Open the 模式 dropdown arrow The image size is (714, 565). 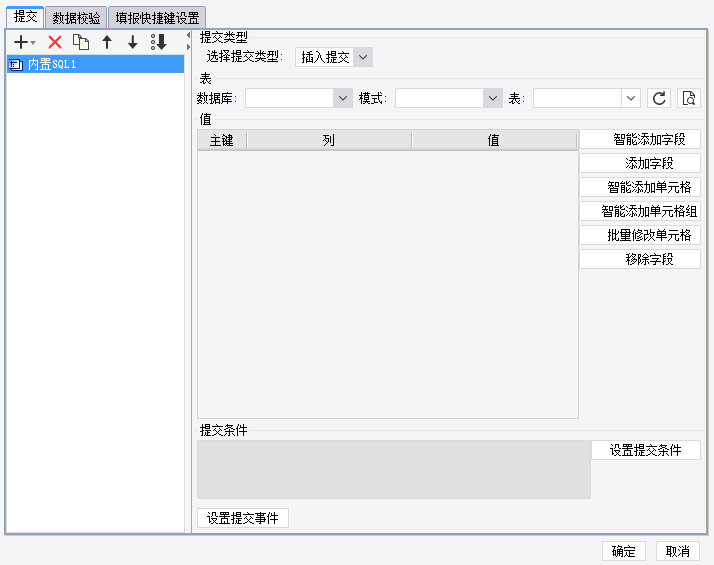(493, 98)
